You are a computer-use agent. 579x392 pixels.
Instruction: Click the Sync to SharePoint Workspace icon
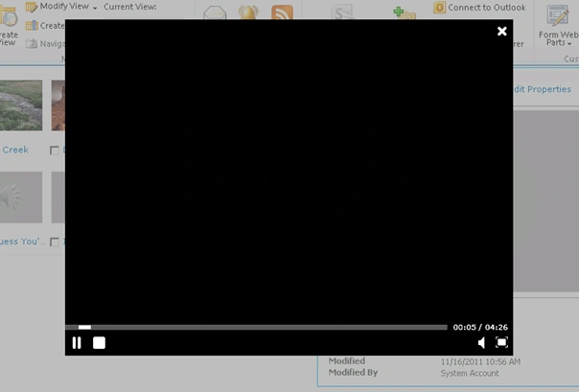pos(342,12)
